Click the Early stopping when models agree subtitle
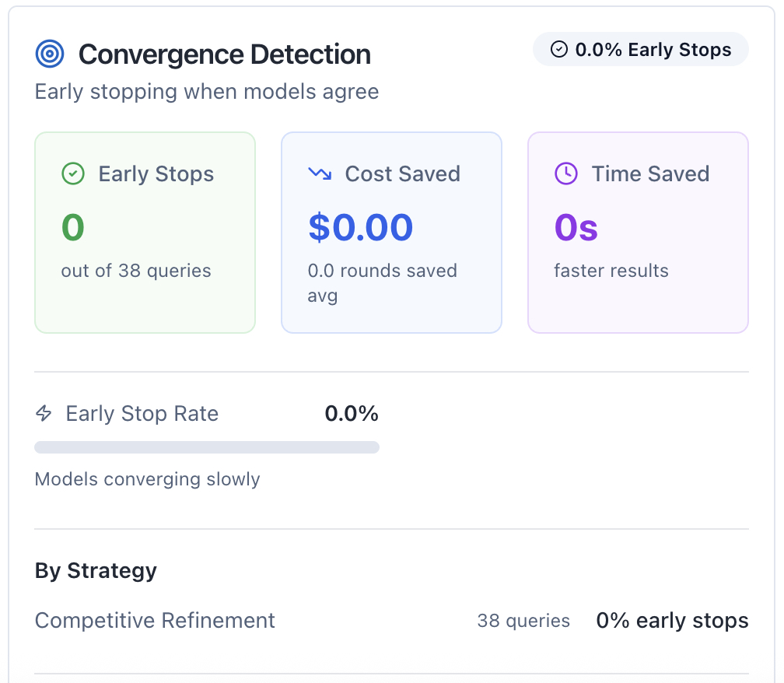Image resolution: width=784 pixels, height=683 pixels. click(206, 92)
